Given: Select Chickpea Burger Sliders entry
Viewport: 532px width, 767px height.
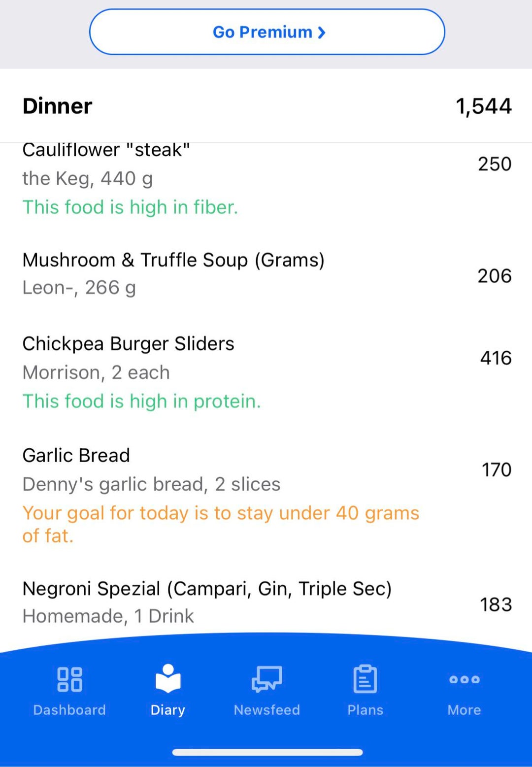Looking at the screenshot, I should (x=266, y=372).
